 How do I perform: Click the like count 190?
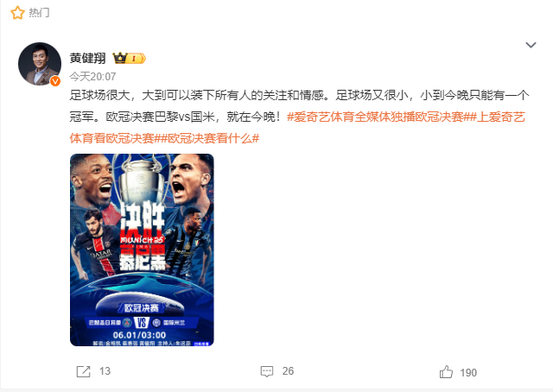468,373
